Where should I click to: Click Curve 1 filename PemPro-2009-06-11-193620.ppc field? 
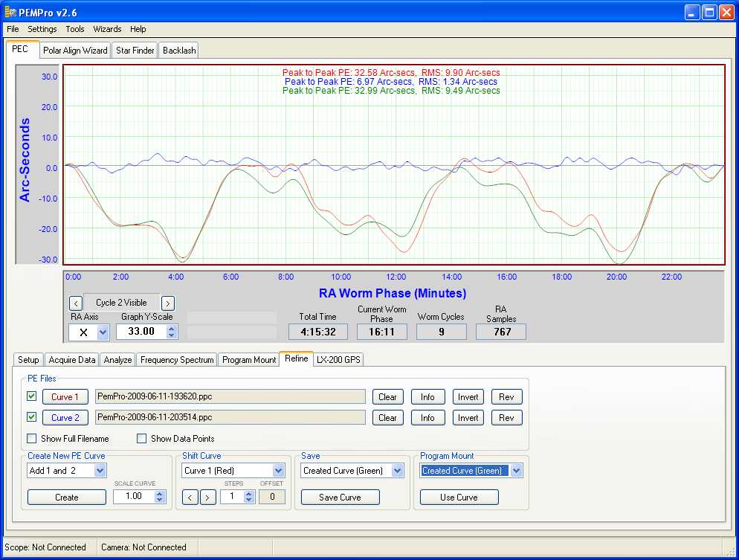(230, 396)
